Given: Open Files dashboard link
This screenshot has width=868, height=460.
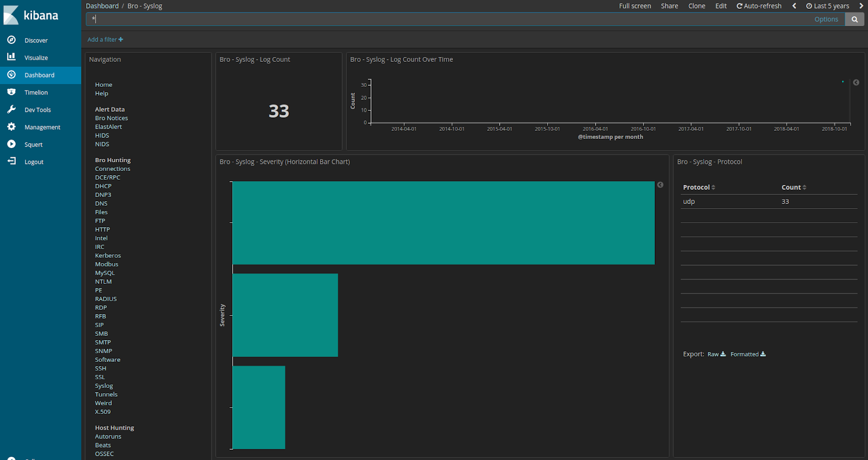Looking at the screenshot, I should pyautogui.click(x=101, y=212).
